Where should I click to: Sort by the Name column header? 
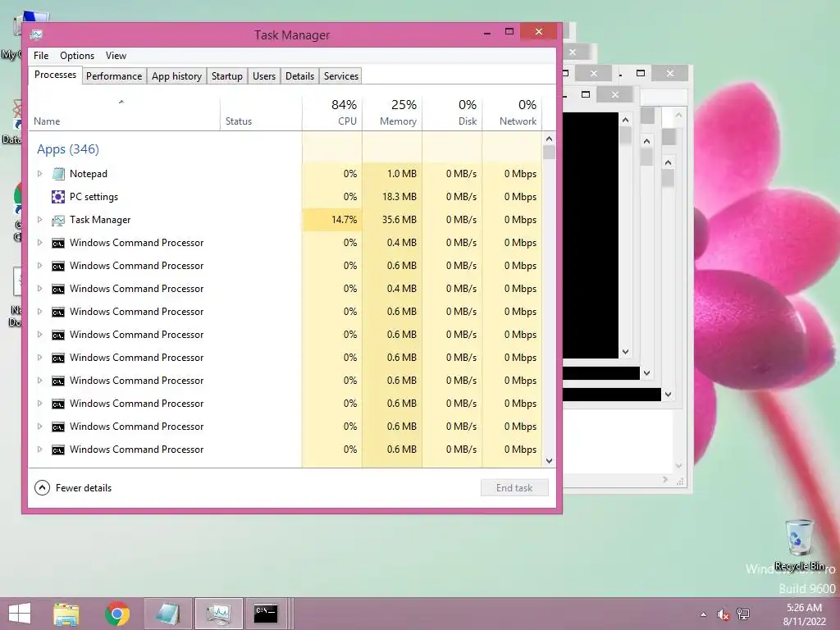[x=125, y=113]
